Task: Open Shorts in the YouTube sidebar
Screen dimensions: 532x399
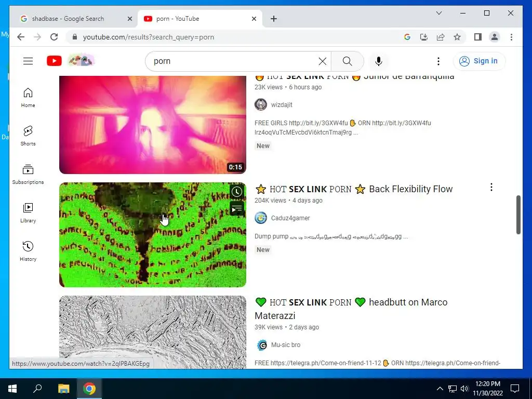Action: pyautogui.click(x=28, y=136)
